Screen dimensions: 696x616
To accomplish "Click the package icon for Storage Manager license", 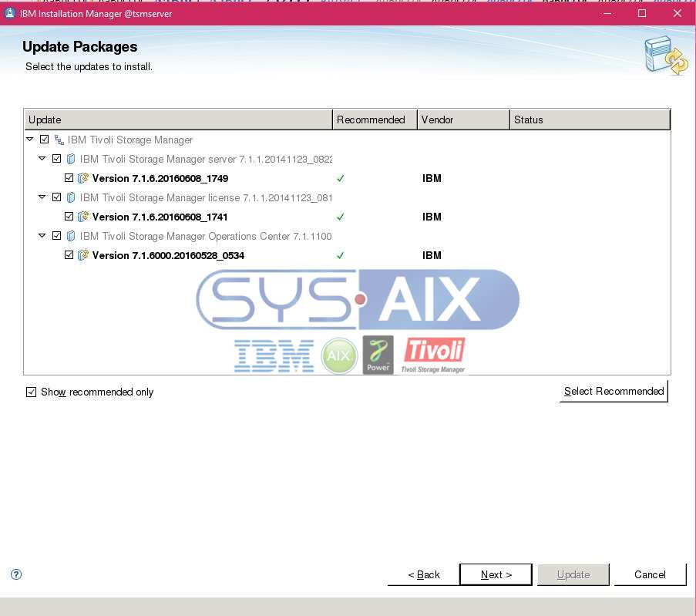I will tap(71, 197).
